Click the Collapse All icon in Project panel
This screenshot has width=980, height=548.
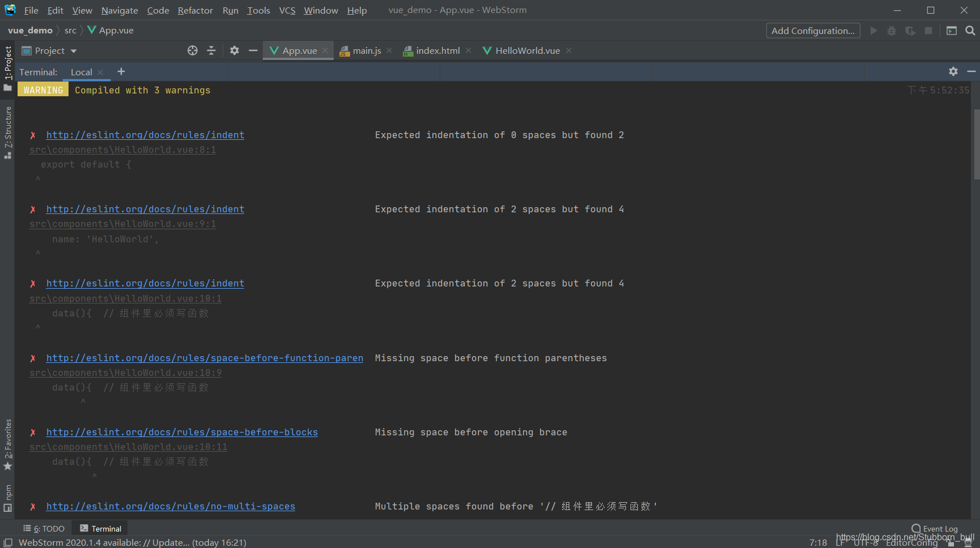click(211, 50)
